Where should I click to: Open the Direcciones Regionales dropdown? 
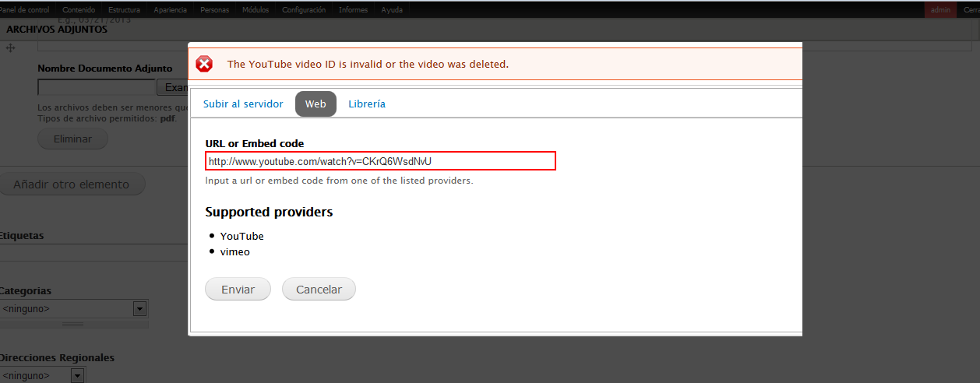click(41, 375)
